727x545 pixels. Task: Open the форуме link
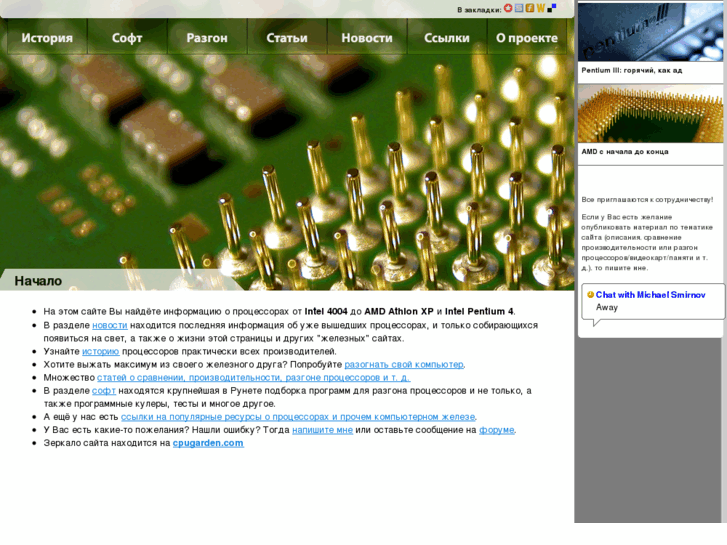(496, 430)
